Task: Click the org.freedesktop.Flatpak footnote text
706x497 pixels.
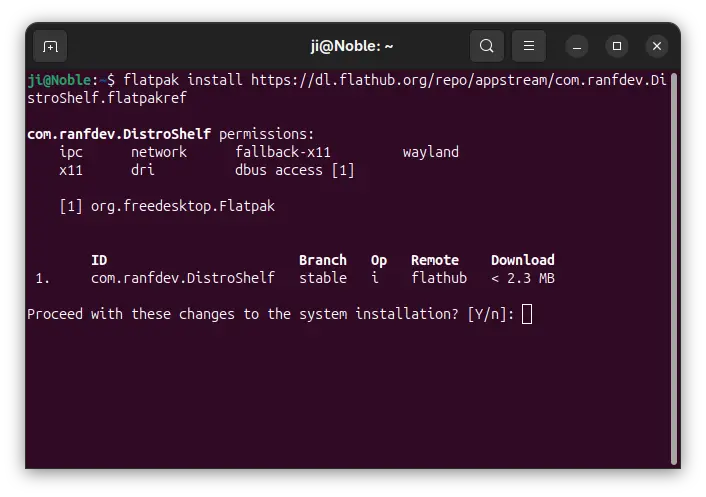Action: click(183, 206)
